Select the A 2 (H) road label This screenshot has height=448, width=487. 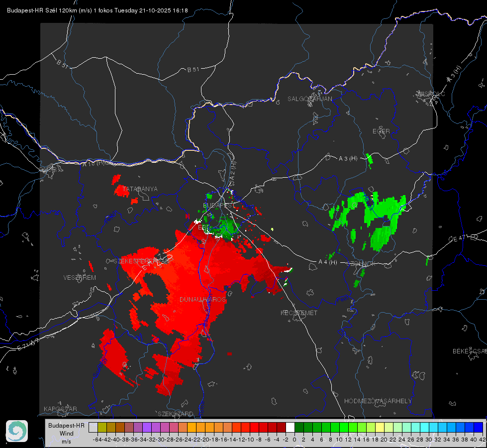point(233,170)
